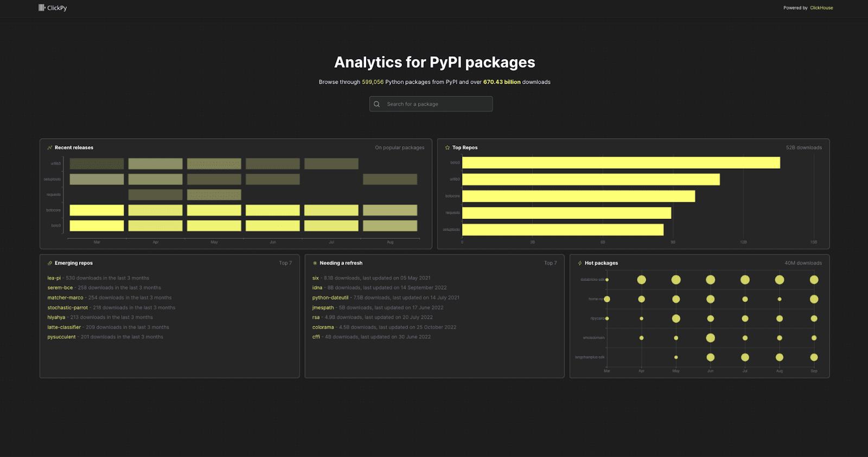Open the cffi package link
The height and width of the screenshot is (457, 868).
[316, 337]
